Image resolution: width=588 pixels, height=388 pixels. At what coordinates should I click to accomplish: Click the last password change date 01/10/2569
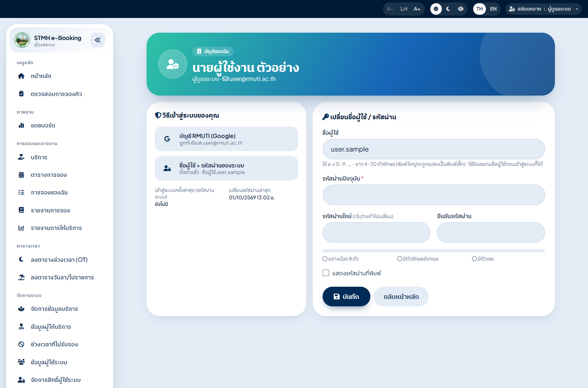click(252, 198)
